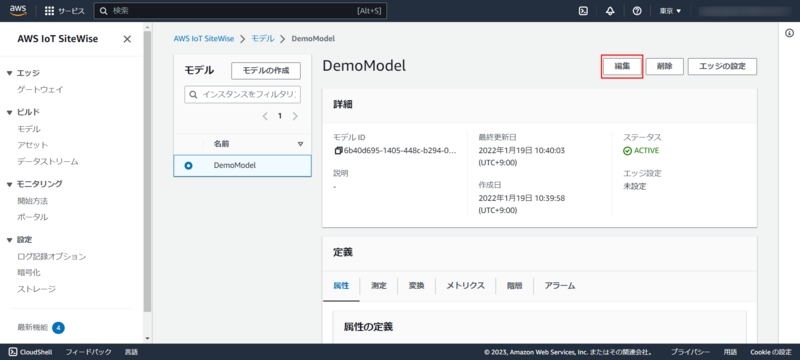This screenshot has height=360, width=800.
Task: Open CloudShell icon in top bar
Action: [x=583, y=11]
